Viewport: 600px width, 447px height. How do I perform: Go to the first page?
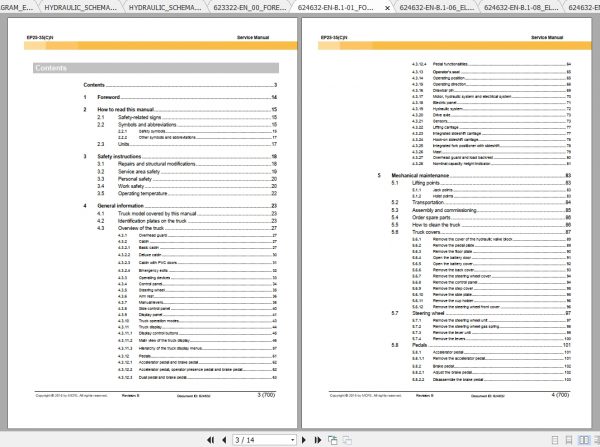pos(210,440)
